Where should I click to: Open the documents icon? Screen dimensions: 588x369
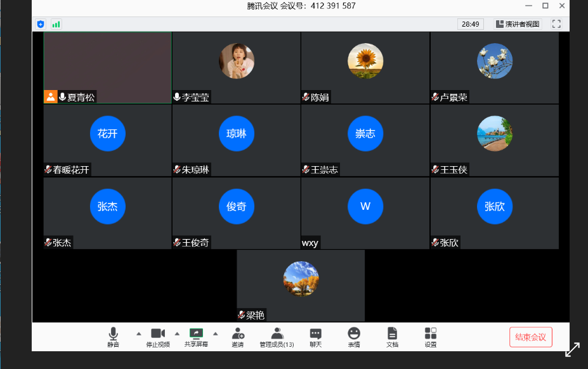pyautogui.click(x=392, y=333)
